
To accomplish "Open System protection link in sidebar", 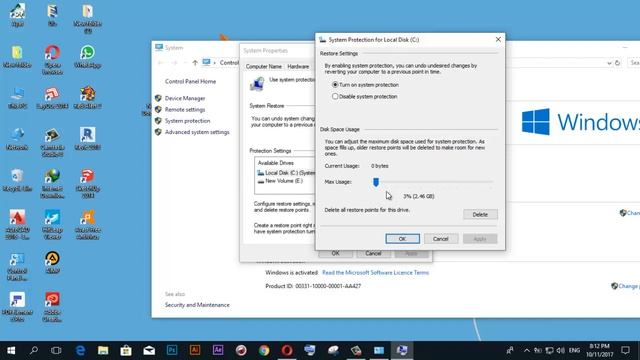I will tap(187, 121).
